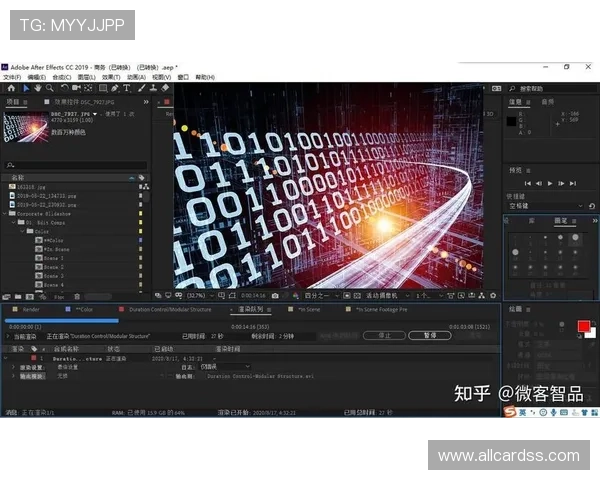
Task: Click the Choose grid and guide options icon
Action: [221, 296]
